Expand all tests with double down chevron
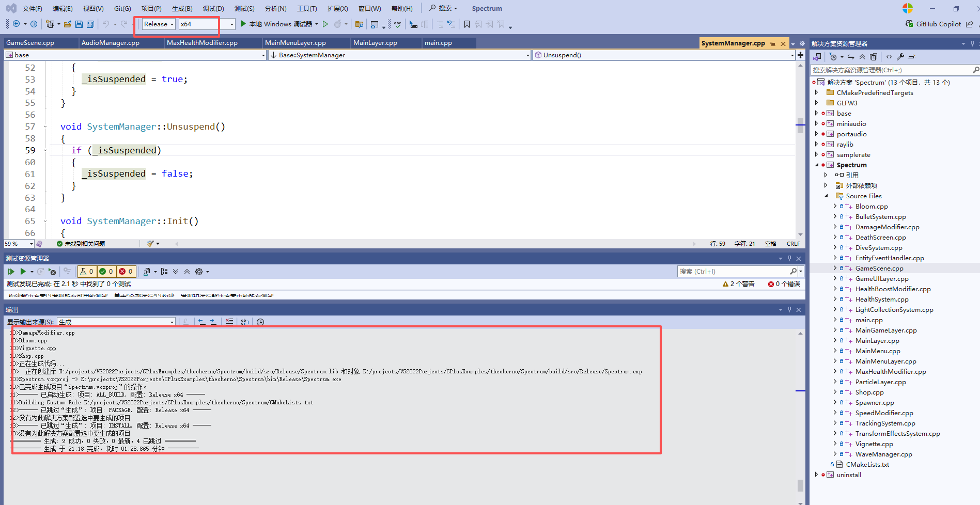The image size is (980, 505). click(176, 271)
